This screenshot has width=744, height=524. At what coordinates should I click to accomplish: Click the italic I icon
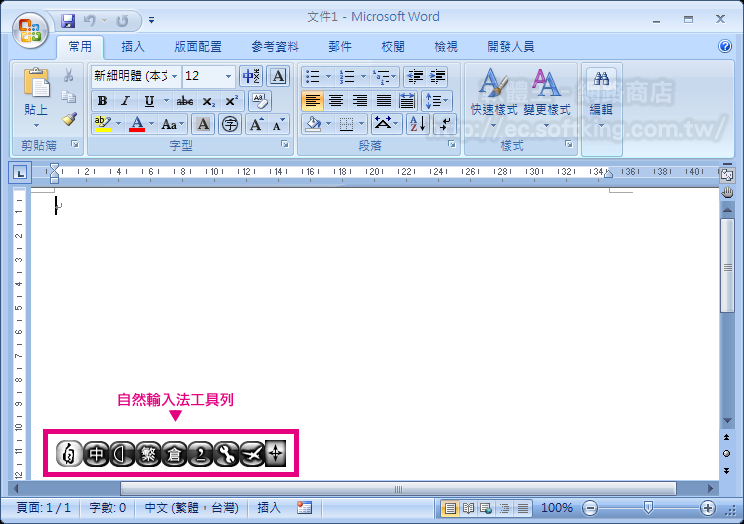(125, 101)
